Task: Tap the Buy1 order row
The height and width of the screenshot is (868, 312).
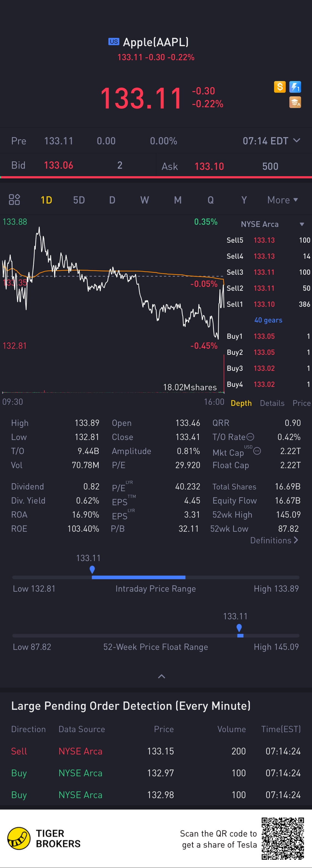Action: pos(268,336)
